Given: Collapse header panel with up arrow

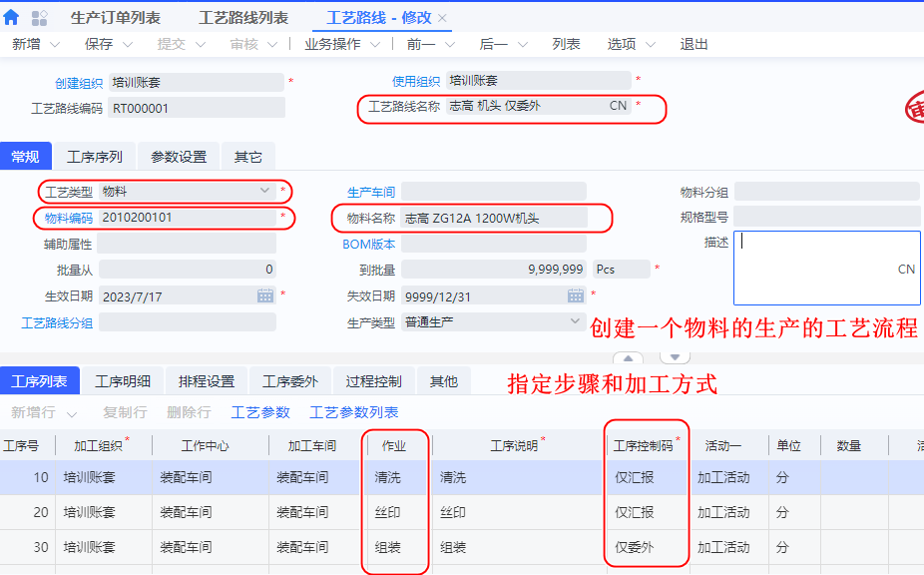Looking at the screenshot, I should point(628,357).
